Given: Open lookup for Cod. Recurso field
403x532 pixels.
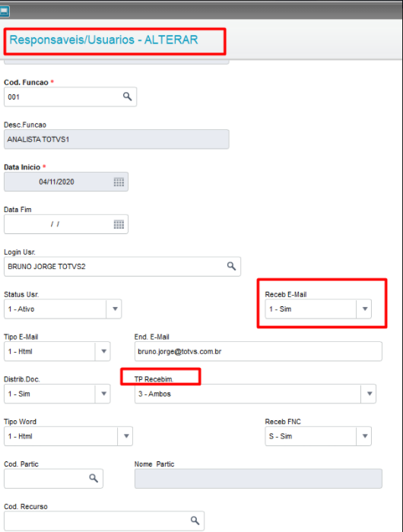Looking at the screenshot, I should (x=195, y=521).
